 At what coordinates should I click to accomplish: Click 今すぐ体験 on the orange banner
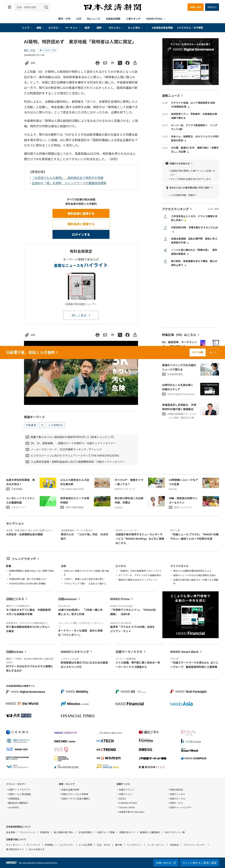tap(198, 352)
